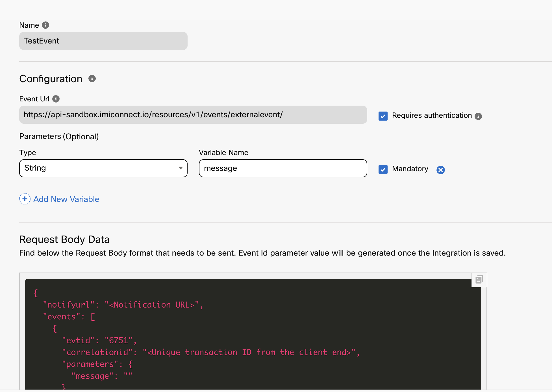Uncheck the Requires authentication checkbox
This screenshot has height=392, width=552.
click(383, 116)
